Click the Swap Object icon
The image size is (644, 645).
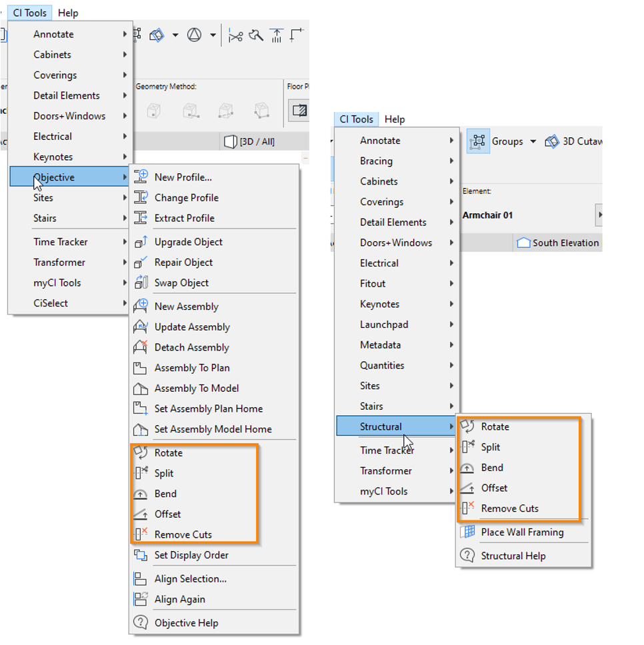pos(141,283)
